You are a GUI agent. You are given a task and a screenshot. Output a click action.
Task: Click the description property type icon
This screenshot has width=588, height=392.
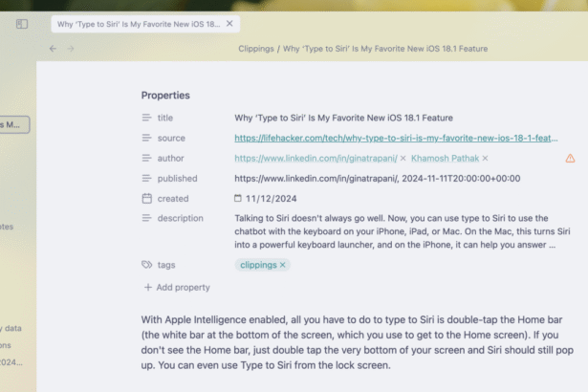[146, 218]
